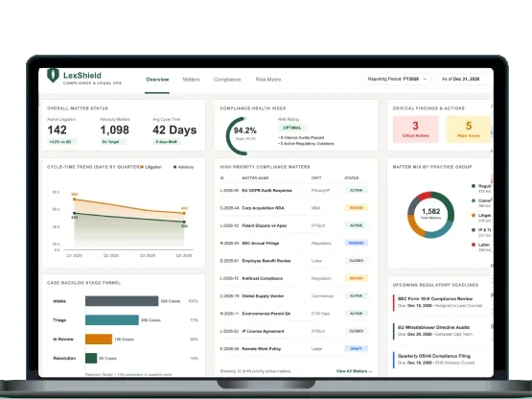
Task: Open the EU Whistleblower Directive Audits deadline
Action: pos(441,331)
